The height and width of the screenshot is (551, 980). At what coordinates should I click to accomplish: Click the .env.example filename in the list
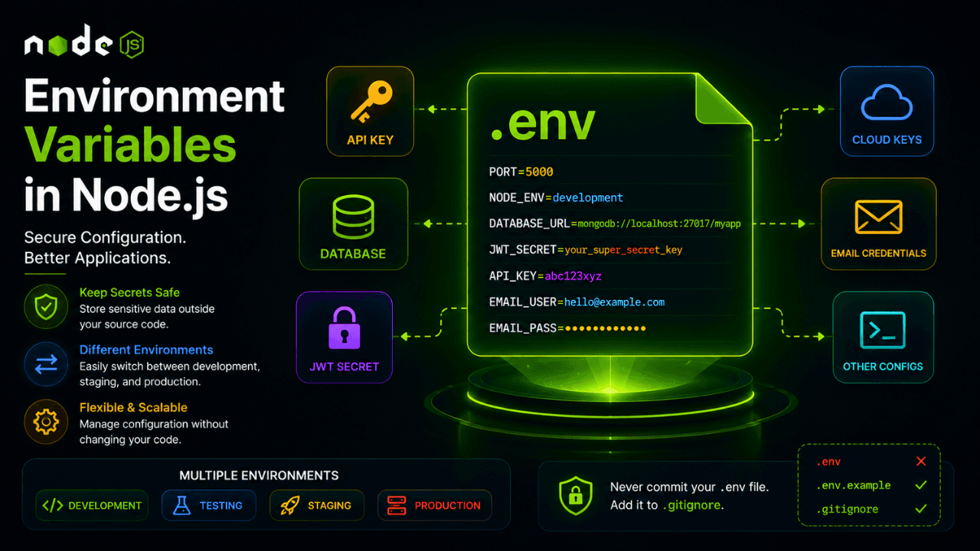tap(853, 485)
